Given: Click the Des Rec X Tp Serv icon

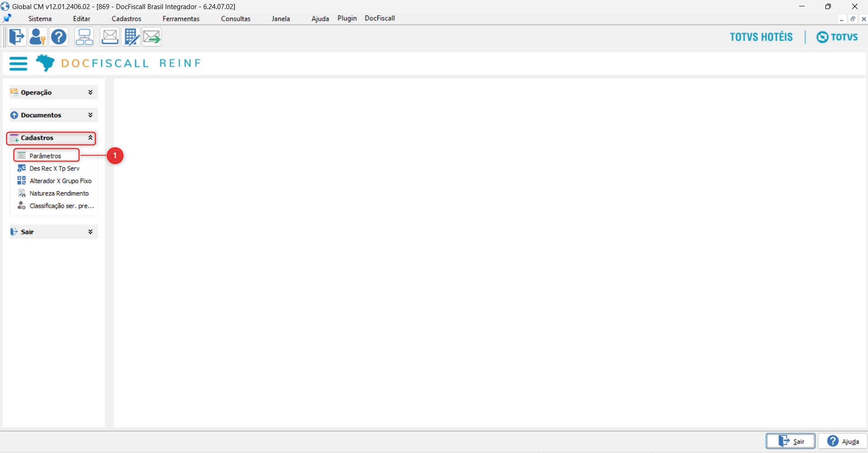Looking at the screenshot, I should click(21, 168).
